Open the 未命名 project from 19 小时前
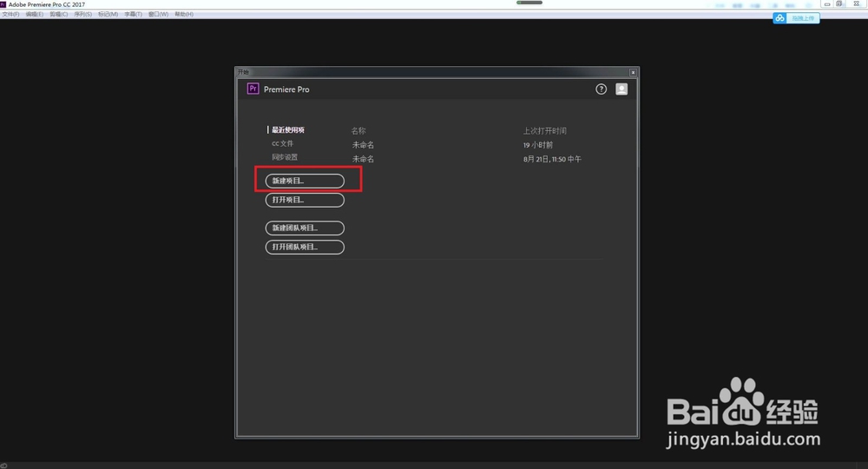 pyautogui.click(x=363, y=145)
